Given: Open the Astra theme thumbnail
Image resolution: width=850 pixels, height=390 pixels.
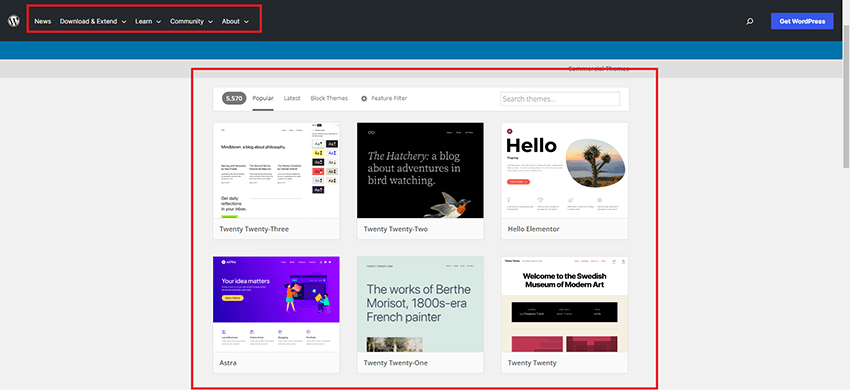Looking at the screenshot, I should pyautogui.click(x=276, y=304).
